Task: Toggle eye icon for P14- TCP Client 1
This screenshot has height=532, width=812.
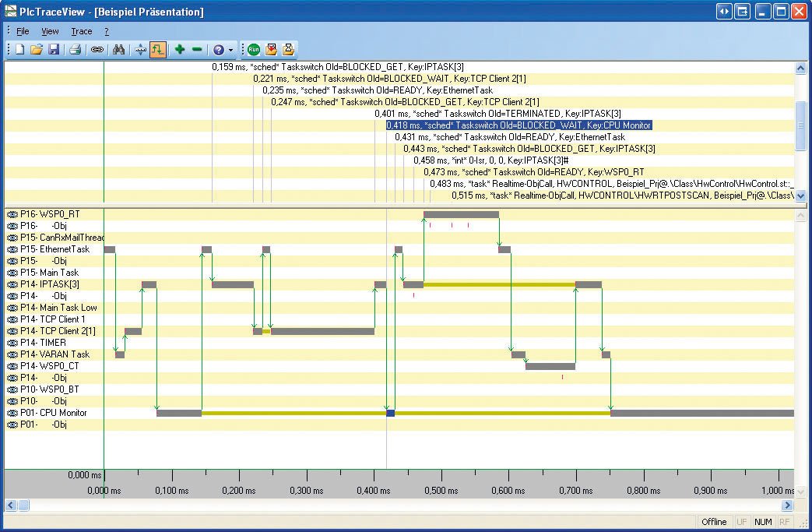Action: 12,319
